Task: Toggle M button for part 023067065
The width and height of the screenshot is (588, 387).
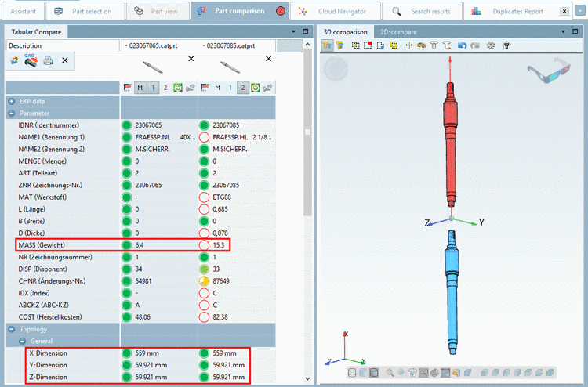Action: click(140, 88)
